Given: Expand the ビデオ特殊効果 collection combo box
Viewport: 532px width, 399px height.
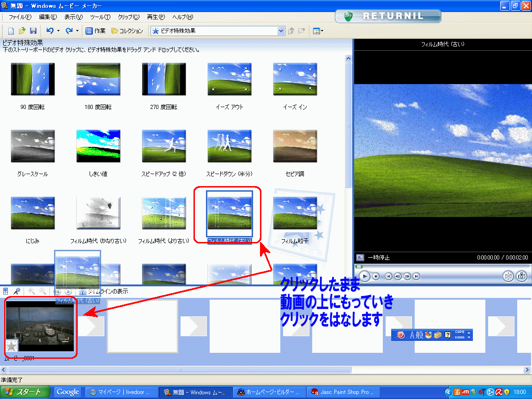Looking at the screenshot, I should click(281, 31).
